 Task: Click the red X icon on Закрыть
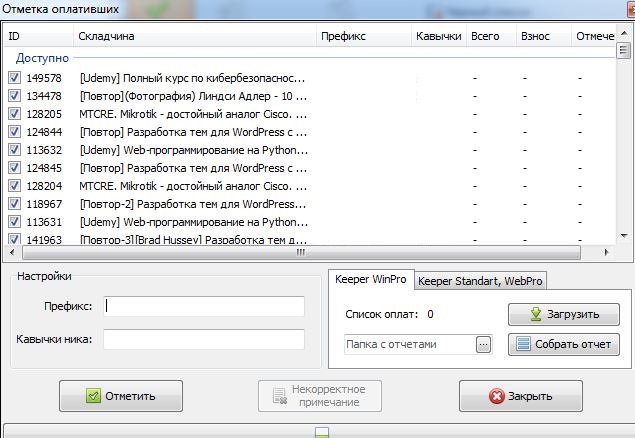tap(496, 396)
